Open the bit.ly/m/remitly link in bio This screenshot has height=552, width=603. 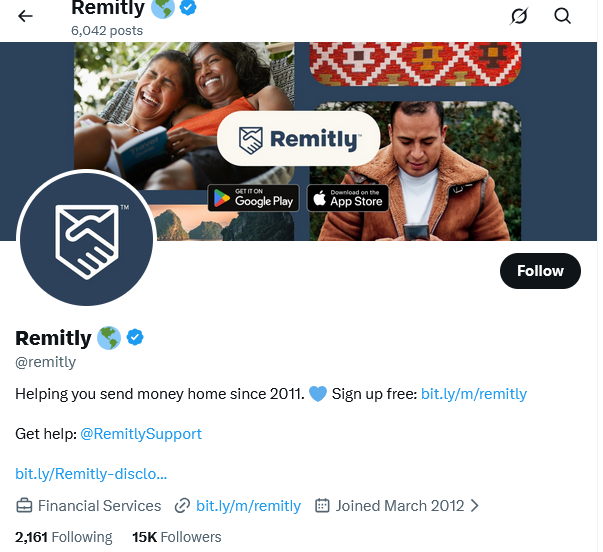473,393
